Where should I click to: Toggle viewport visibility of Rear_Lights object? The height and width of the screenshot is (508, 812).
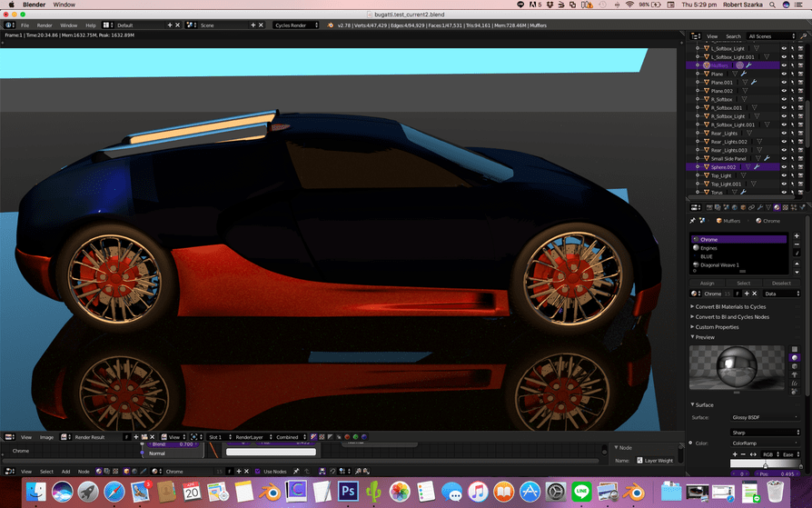(x=784, y=134)
